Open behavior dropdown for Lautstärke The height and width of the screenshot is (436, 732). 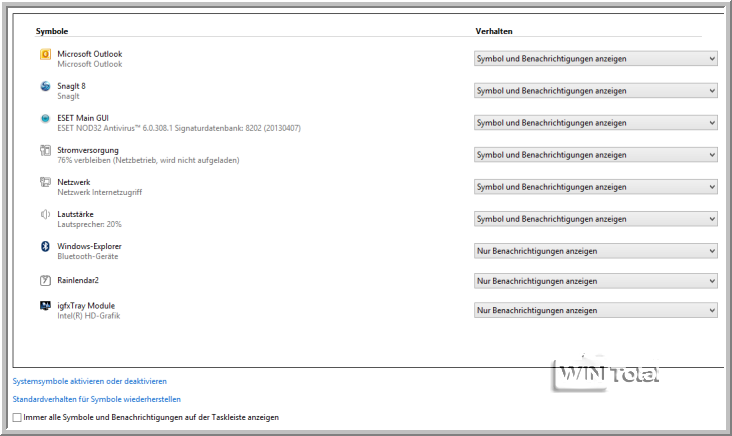point(596,219)
